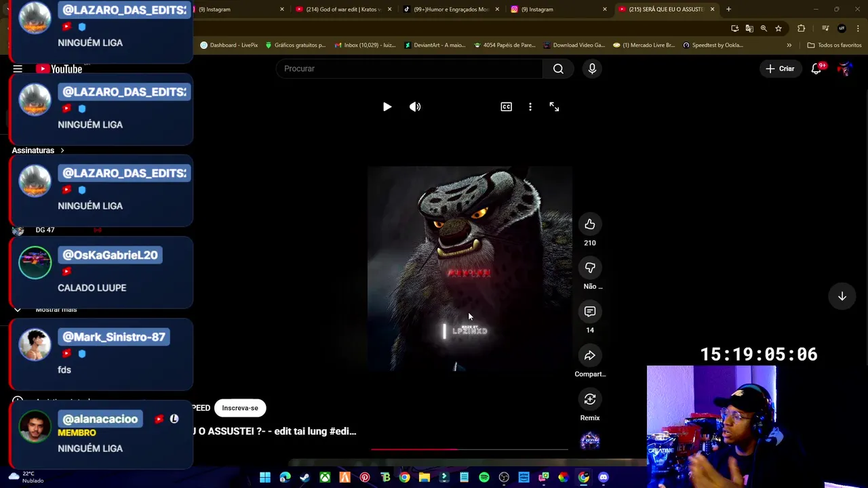Open Xbox app from taskbar
Viewport: 868px width, 488px height.
[x=325, y=477]
